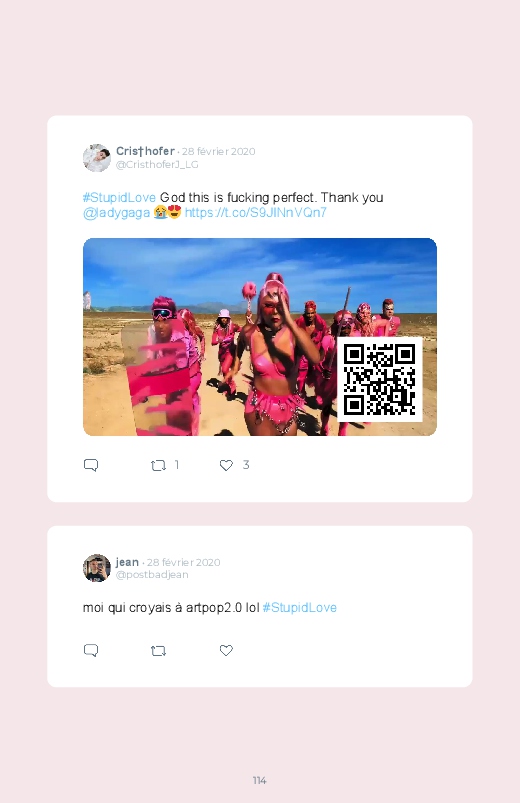Viewport: 520px width, 803px height.
Task: Click the 28 février 2020 date on Cristhofer's tweet
Action: (x=218, y=152)
